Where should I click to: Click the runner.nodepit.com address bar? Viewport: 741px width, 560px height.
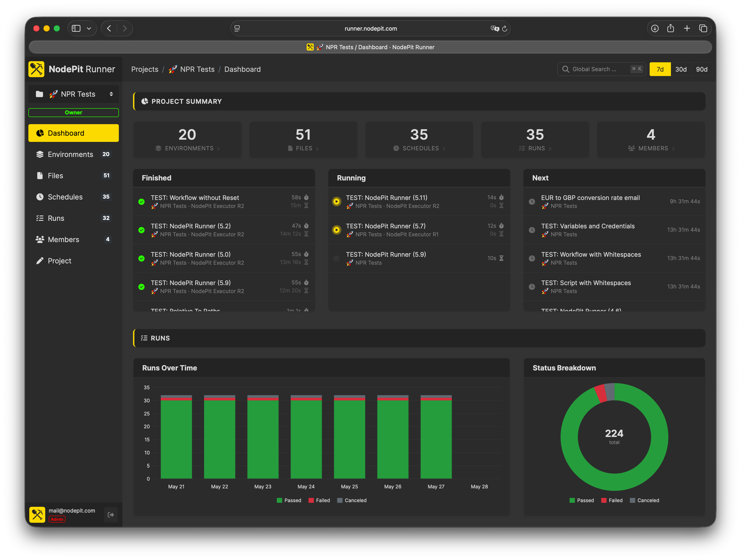370,28
